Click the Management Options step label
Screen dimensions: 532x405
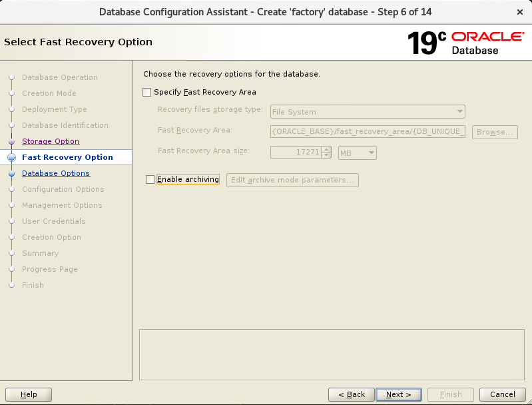[62, 205]
